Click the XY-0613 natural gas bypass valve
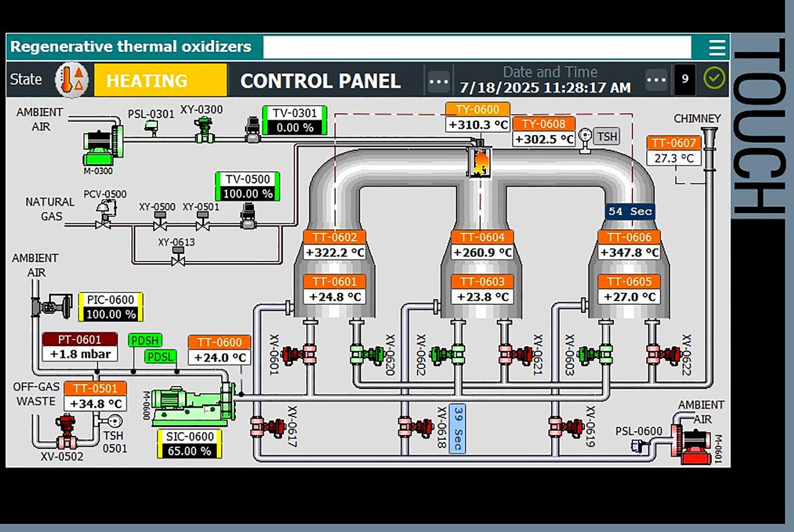 (x=178, y=257)
